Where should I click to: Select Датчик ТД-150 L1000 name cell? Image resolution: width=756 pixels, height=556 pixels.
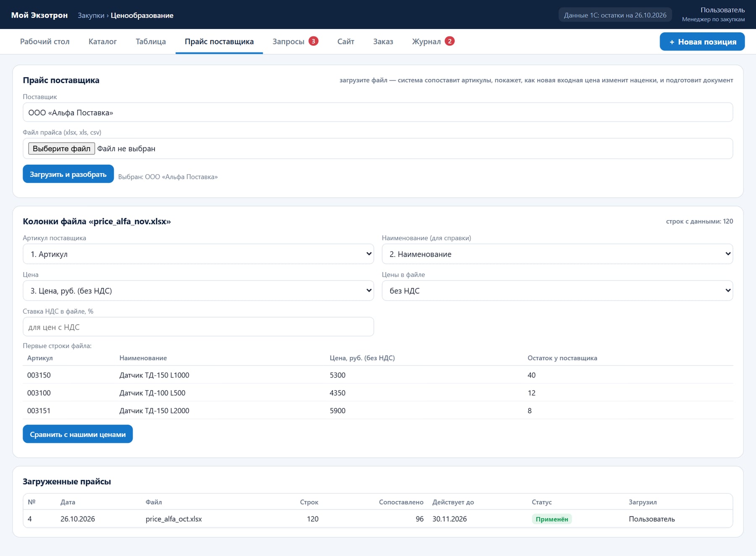coord(154,375)
